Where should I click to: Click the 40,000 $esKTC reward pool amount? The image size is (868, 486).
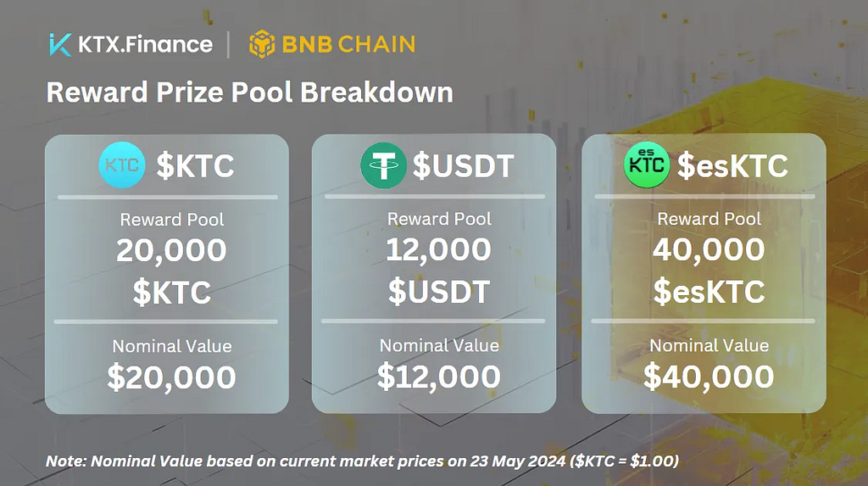pyautogui.click(x=709, y=271)
